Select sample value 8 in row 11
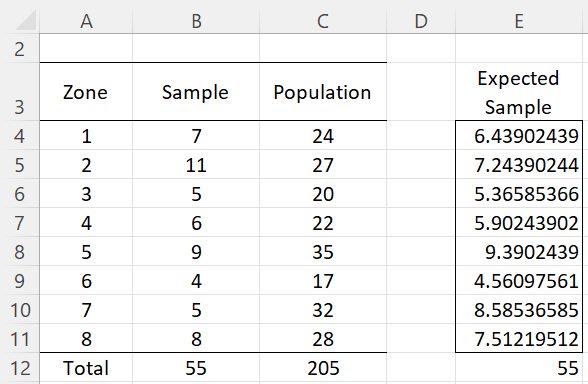This screenshot has height=384, width=588. pyautogui.click(x=196, y=339)
